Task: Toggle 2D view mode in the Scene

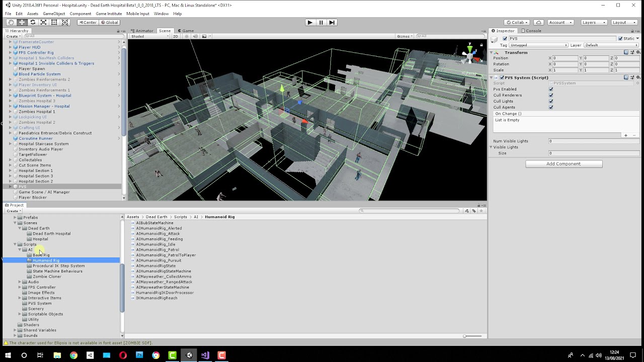Action: click(x=176, y=36)
